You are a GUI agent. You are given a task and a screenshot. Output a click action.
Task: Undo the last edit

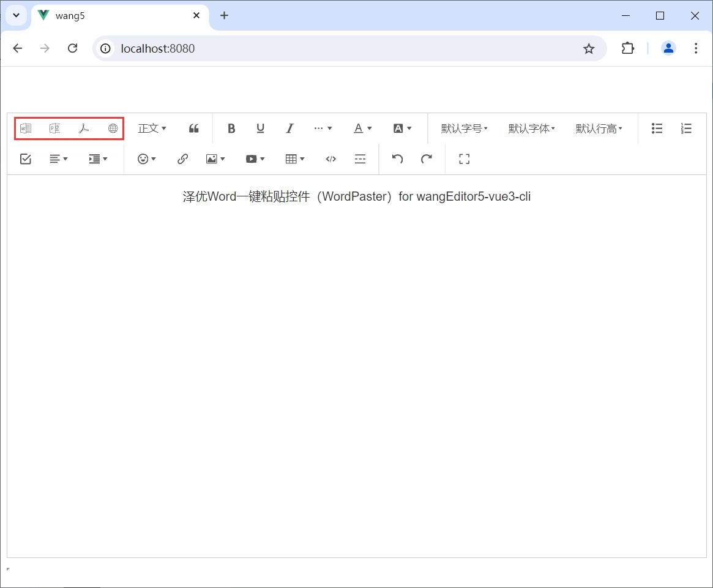pyautogui.click(x=397, y=159)
